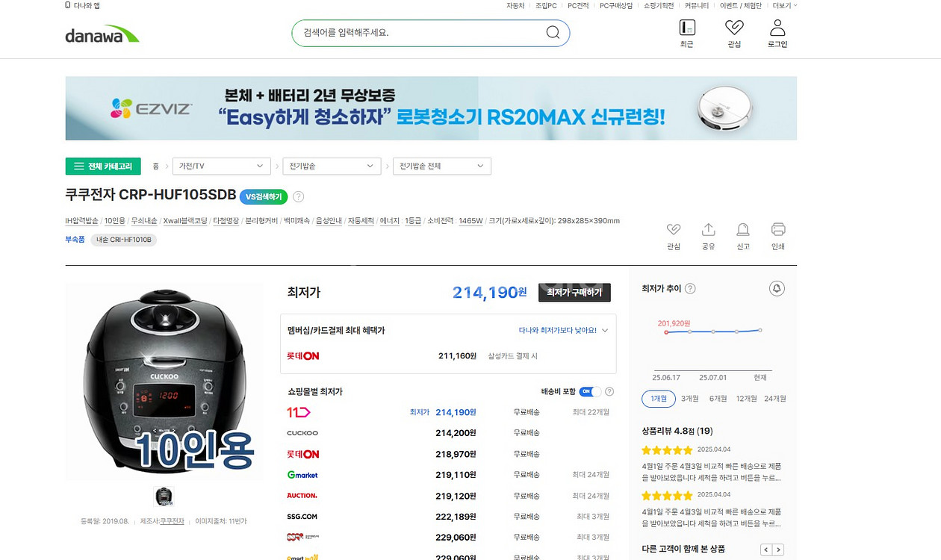Click the Gmarket logo in price list
941x560 pixels.
coord(302,475)
